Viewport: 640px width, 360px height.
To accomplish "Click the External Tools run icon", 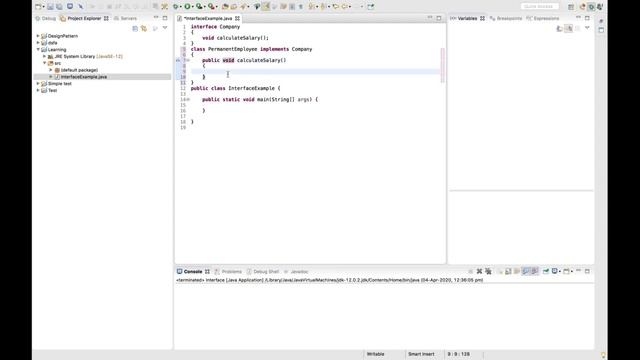I will (x=211, y=7).
